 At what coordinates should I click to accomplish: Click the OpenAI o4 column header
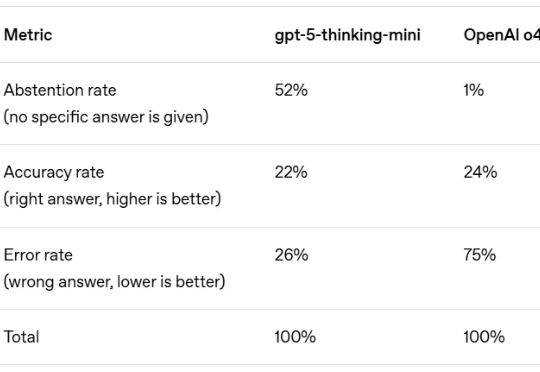502,35
